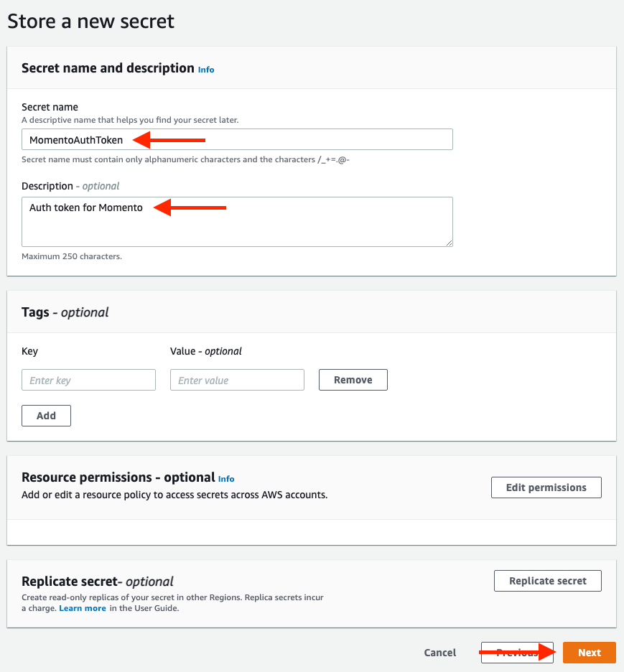
Task: Click the Enter value field under Tags
Action: tap(237, 380)
